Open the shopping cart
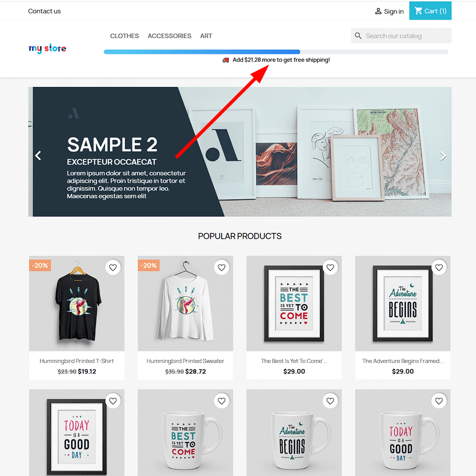The width and height of the screenshot is (476, 476). click(430, 11)
